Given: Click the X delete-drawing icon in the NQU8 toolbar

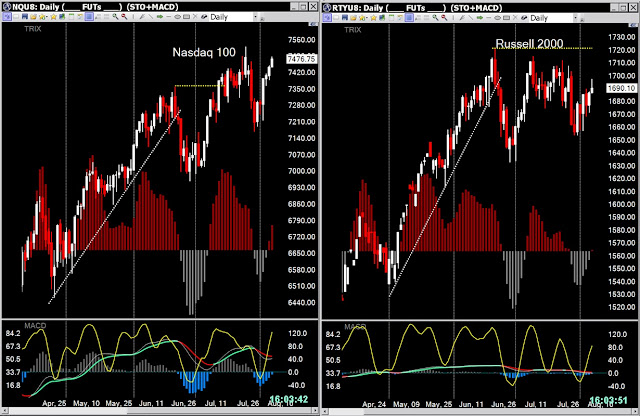Looking at the screenshot, I should click(195, 16).
